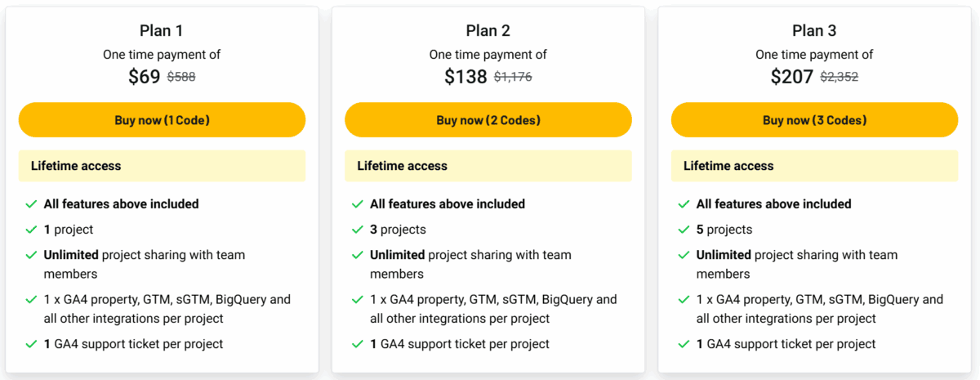Image resolution: width=980 pixels, height=380 pixels.
Task: Click Plan 1 GA4 property integrations checkmark
Action: 31,300
